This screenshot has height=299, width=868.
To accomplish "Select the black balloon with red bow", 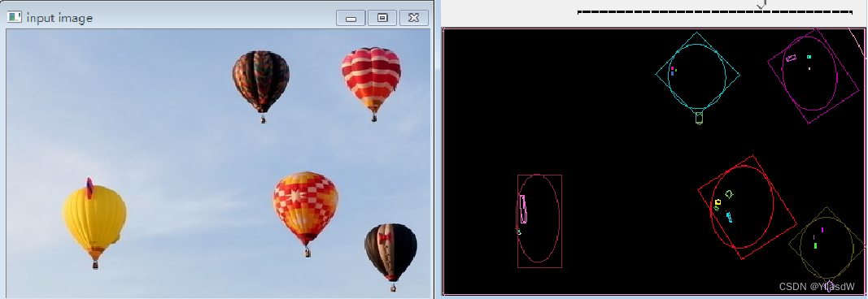I will [390, 254].
